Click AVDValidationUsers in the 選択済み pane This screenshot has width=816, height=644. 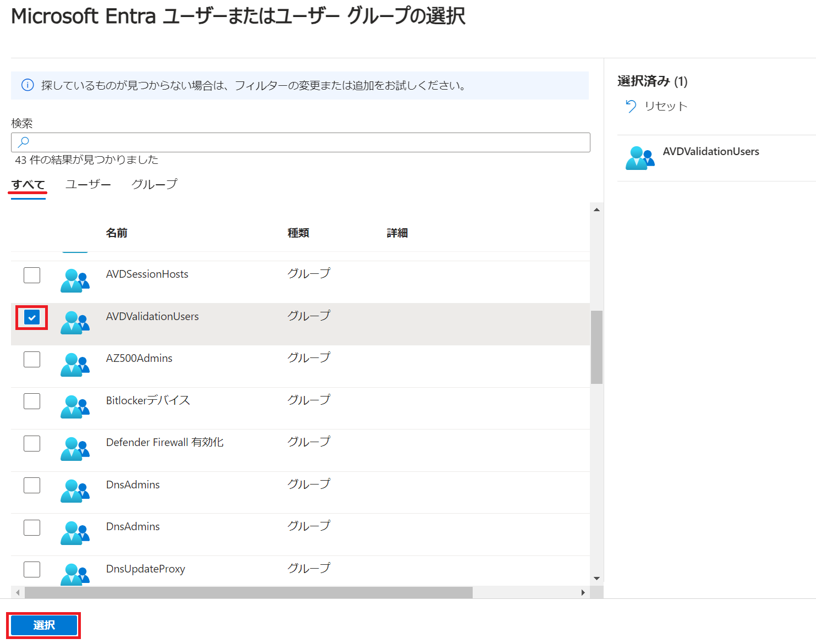coord(711,151)
